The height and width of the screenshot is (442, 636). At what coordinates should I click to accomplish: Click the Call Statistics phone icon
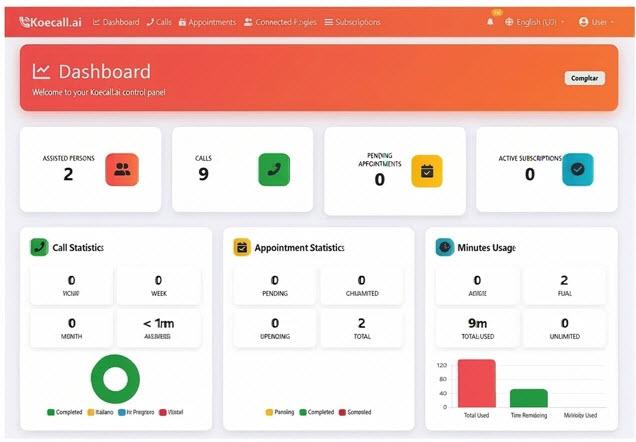tap(39, 247)
